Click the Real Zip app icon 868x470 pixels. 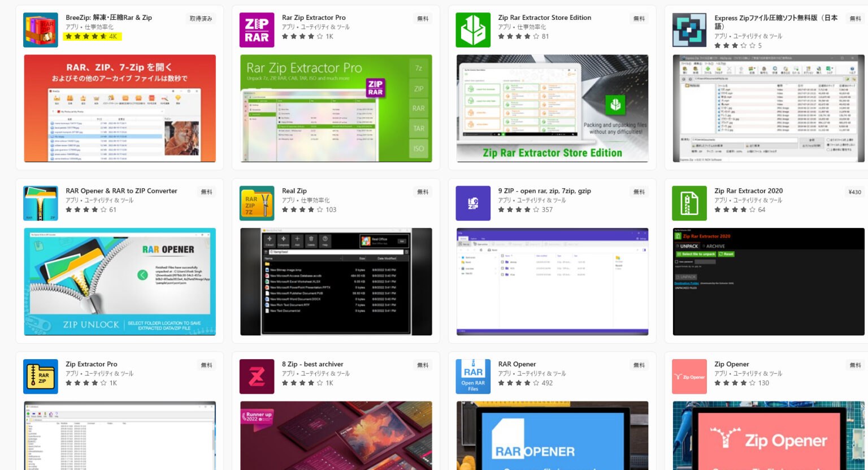pyautogui.click(x=257, y=203)
